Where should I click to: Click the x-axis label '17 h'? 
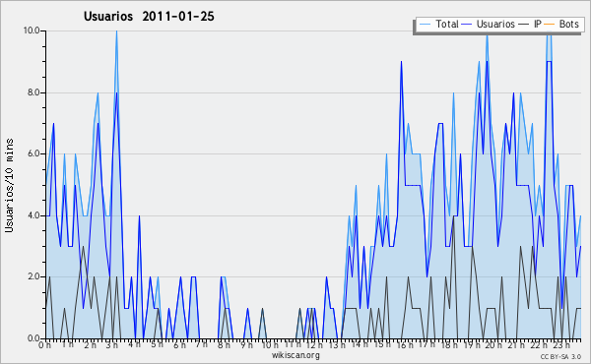point(427,344)
